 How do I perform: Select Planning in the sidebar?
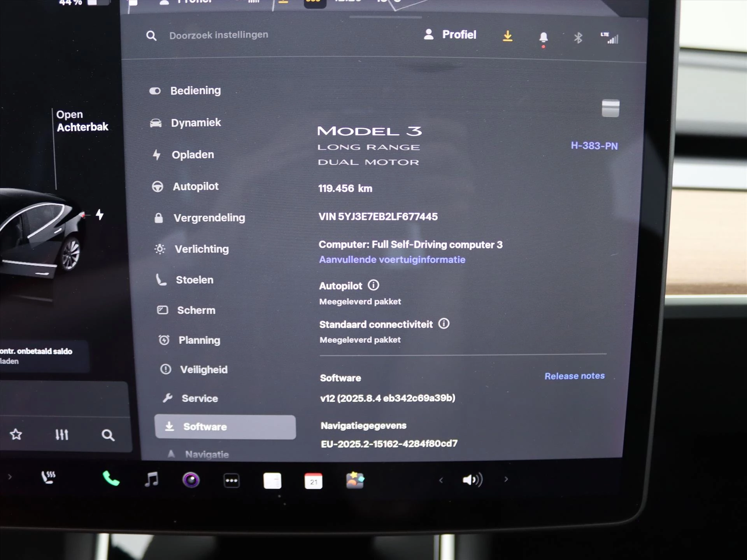click(x=189, y=340)
